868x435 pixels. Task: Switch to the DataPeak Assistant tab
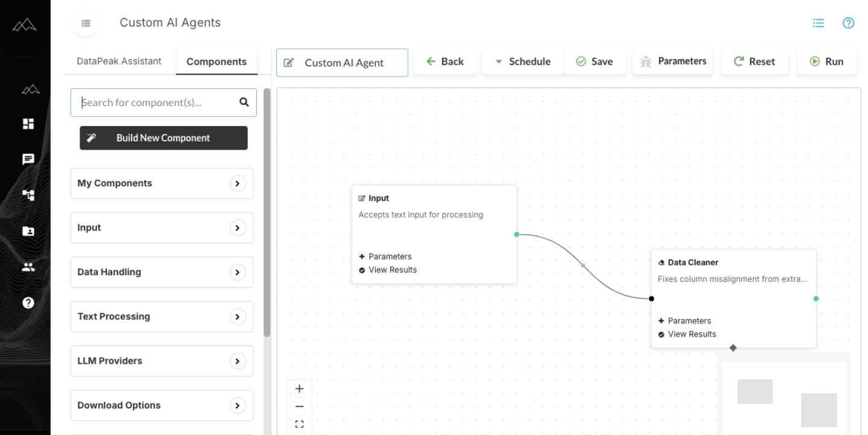tap(118, 61)
